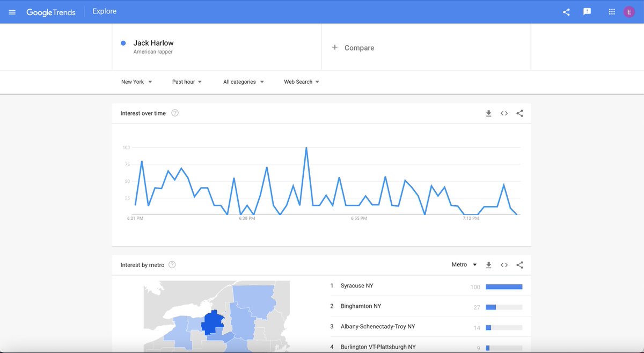Open the account avatar E
The width and height of the screenshot is (644, 353).
[x=629, y=12]
